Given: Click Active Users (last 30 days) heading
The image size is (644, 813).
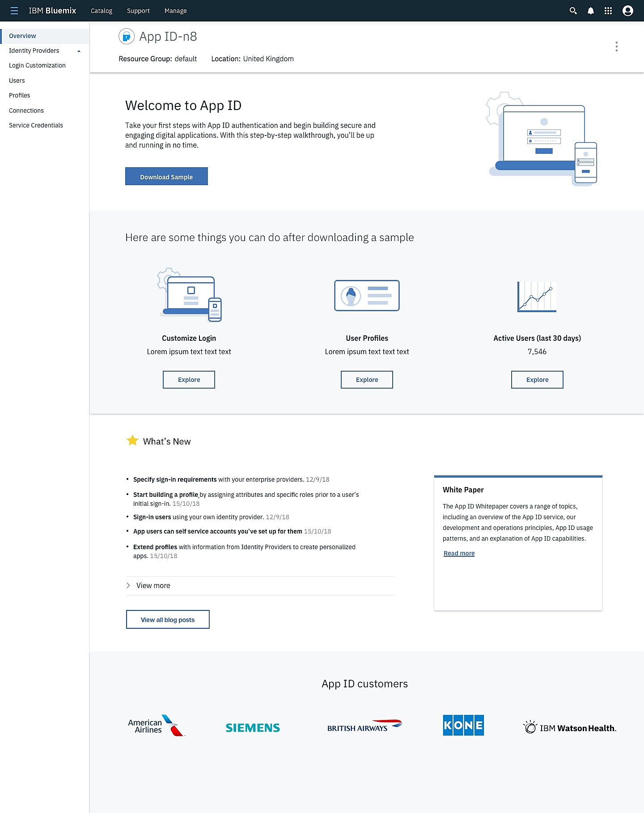Looking at the screenshot, I should [x=537, y=338].
